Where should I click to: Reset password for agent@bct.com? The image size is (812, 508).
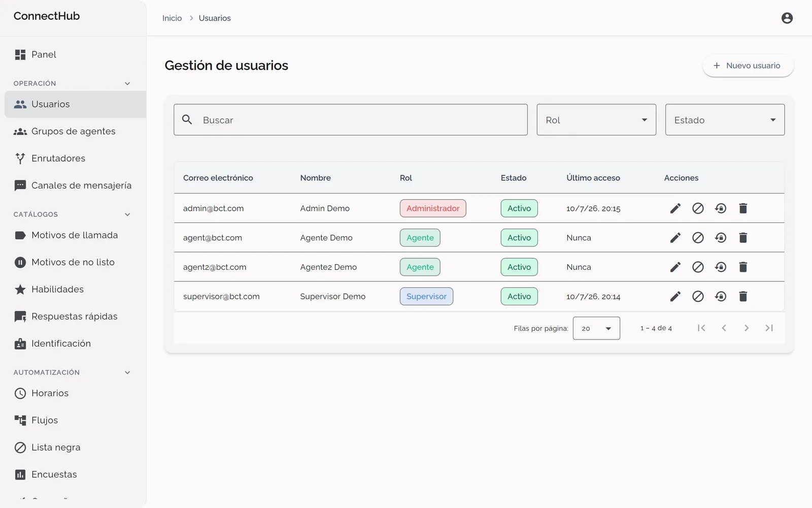click(x=721, y=238)
